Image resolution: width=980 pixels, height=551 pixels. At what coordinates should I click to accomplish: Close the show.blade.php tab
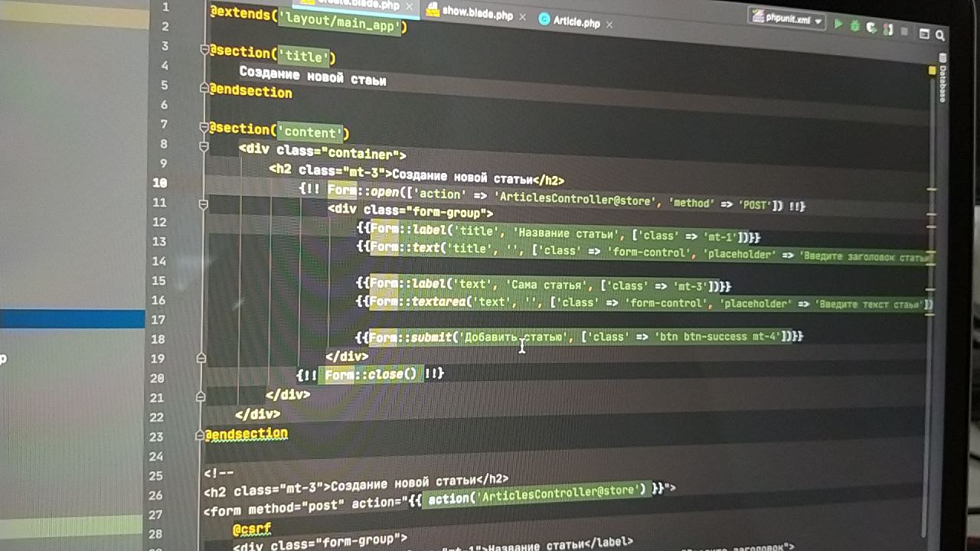point(523,17)
